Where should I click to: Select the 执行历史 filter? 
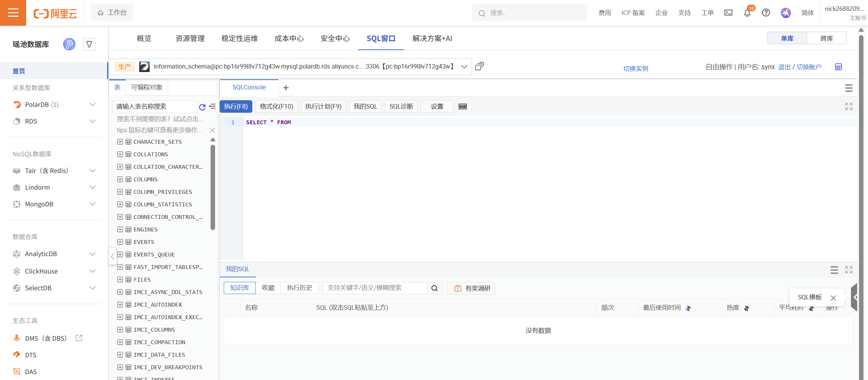click(299, 288)
